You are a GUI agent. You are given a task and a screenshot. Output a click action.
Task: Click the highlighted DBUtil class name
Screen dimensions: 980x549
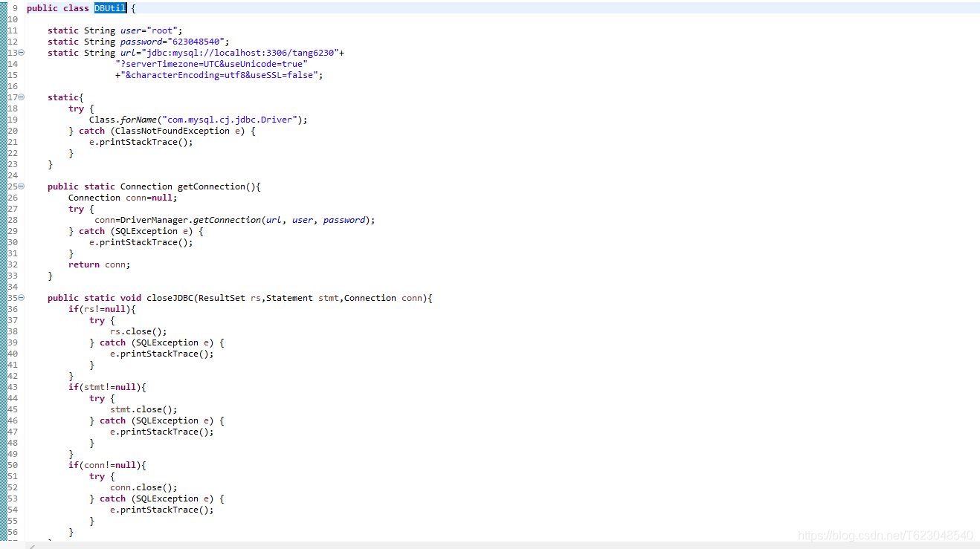(x=110, y=8)
